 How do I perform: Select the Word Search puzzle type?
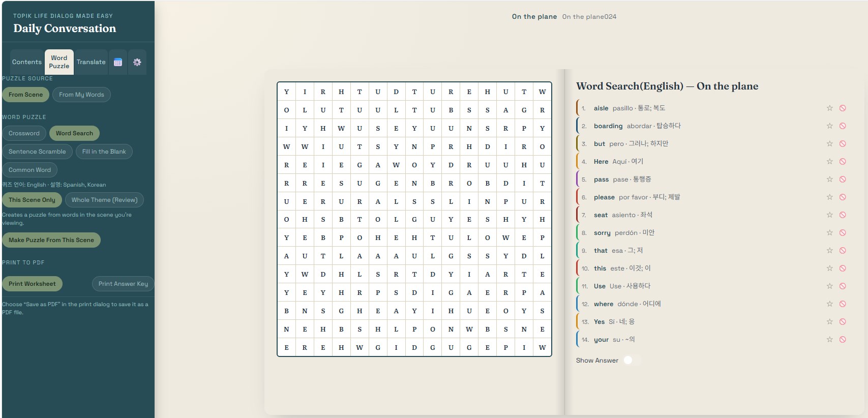[74, 133]
